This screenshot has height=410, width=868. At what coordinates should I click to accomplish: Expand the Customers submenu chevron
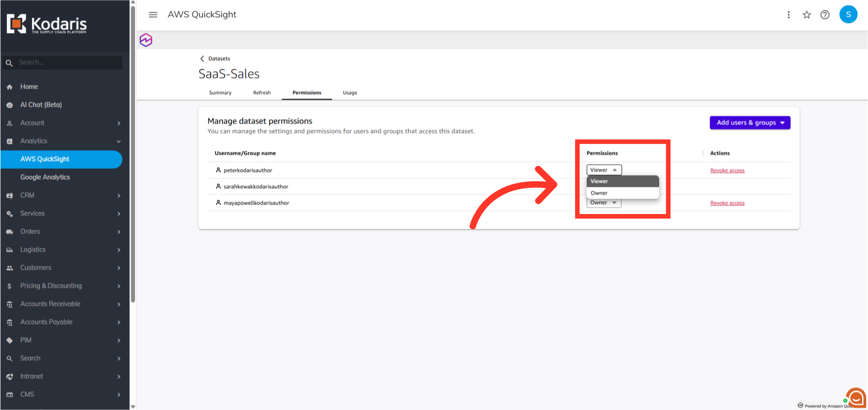(x=119, y=268)
